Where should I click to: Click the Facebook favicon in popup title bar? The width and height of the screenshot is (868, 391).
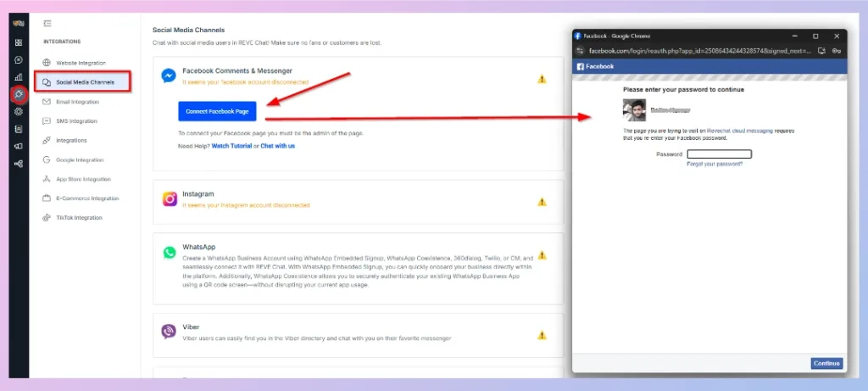pos(578,36)
